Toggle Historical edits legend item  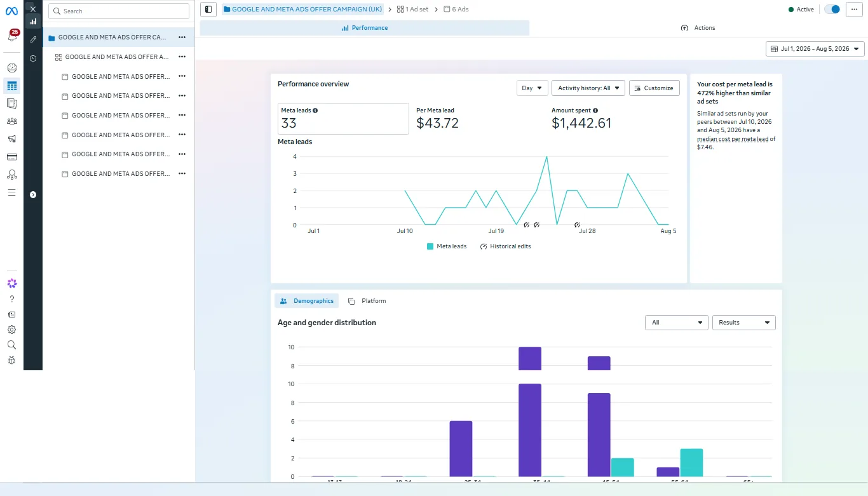point(505,246)
